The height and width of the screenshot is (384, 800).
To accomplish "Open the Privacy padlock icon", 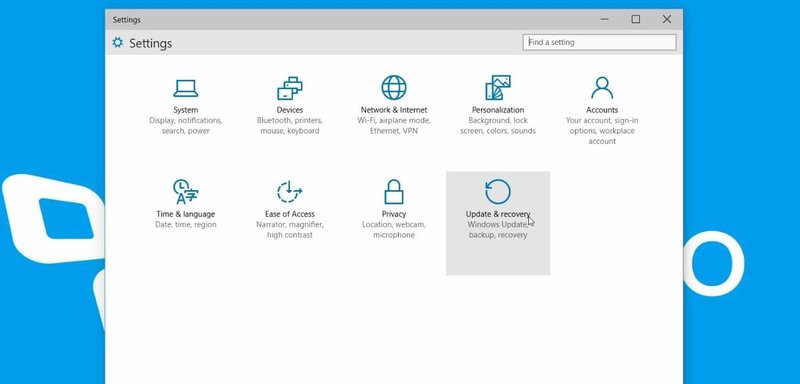I will 394,192.
